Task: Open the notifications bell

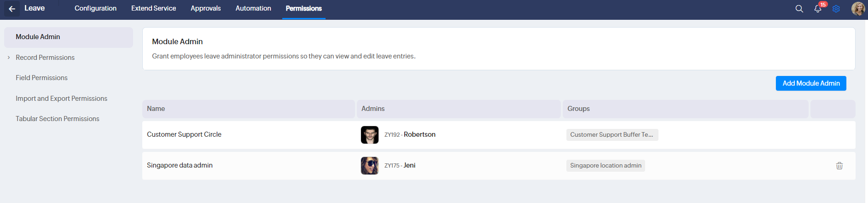Action: tap(818, 9)
